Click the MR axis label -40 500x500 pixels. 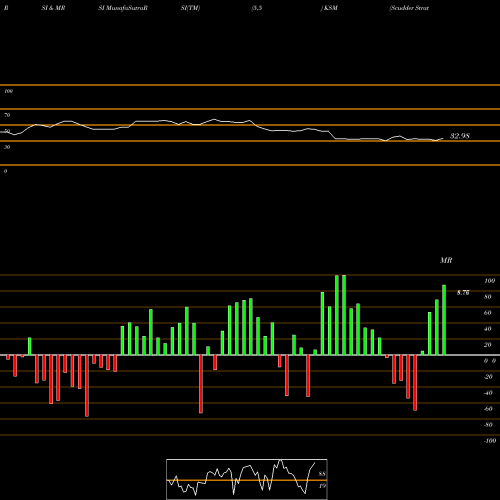488,393
